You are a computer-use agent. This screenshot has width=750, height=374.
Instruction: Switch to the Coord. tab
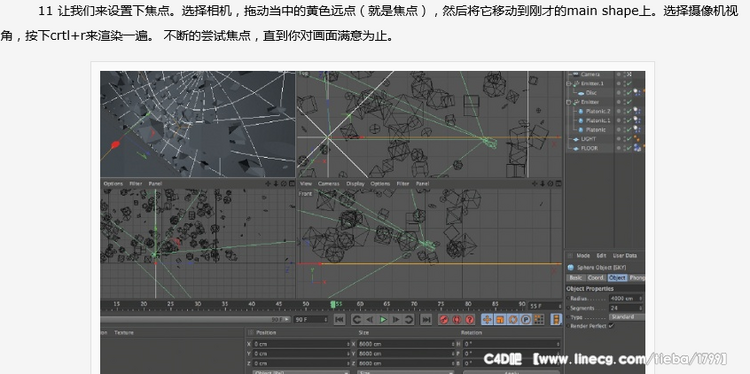pos(596,278)
